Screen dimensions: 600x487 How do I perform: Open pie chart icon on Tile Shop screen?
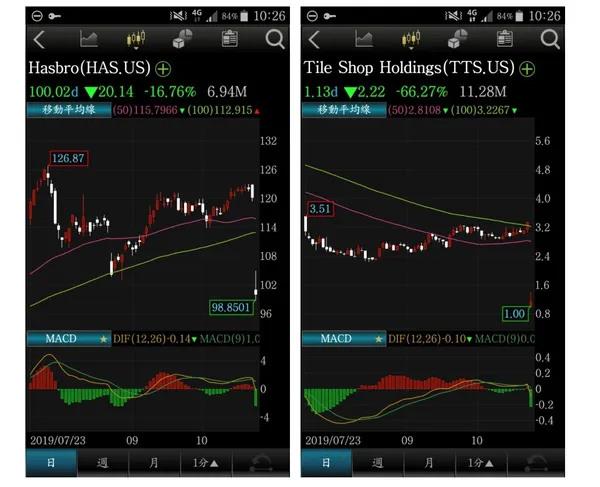458,40
